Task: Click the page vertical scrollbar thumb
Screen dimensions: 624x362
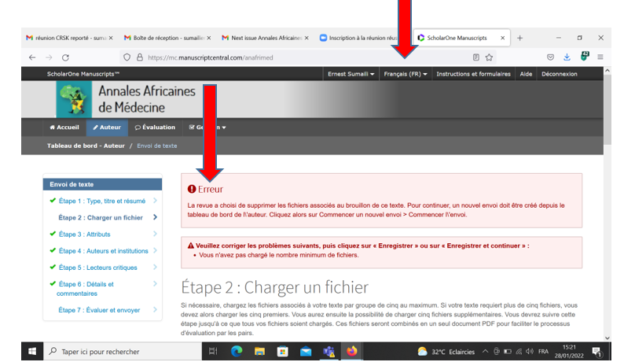Action: [x=607, y=109]
